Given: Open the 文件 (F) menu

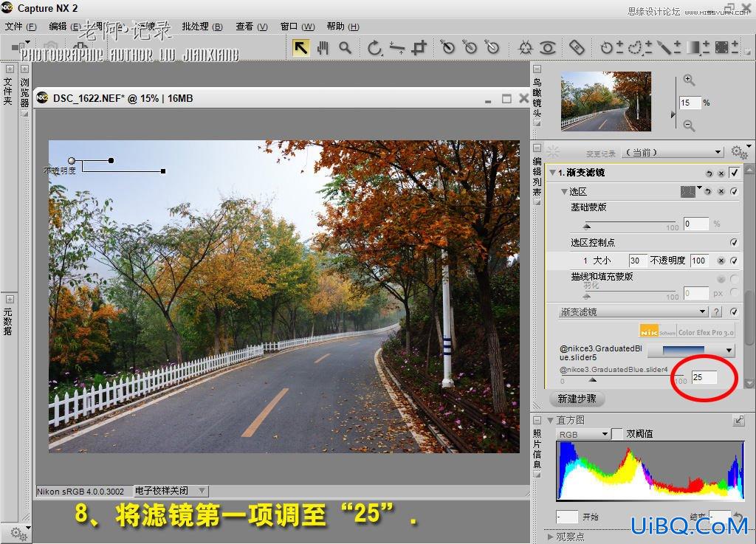Looking at the screenshot, I should [21, 27].
